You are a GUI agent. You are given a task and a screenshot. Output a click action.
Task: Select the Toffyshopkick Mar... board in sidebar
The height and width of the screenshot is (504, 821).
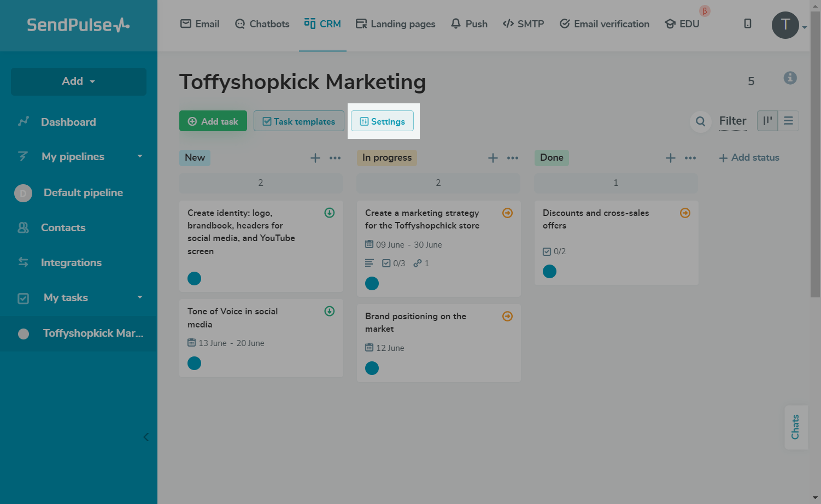tap(79, 333)
